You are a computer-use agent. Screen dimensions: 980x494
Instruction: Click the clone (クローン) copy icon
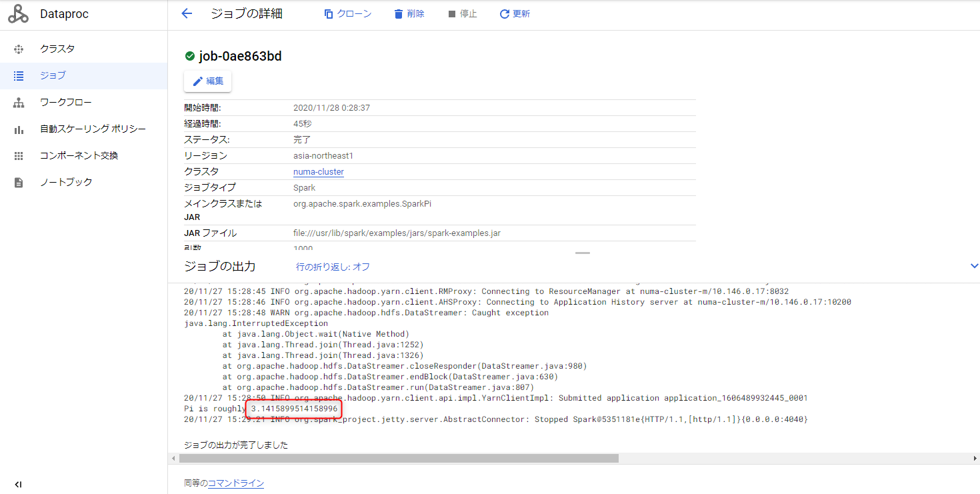[x=329, y=14]
